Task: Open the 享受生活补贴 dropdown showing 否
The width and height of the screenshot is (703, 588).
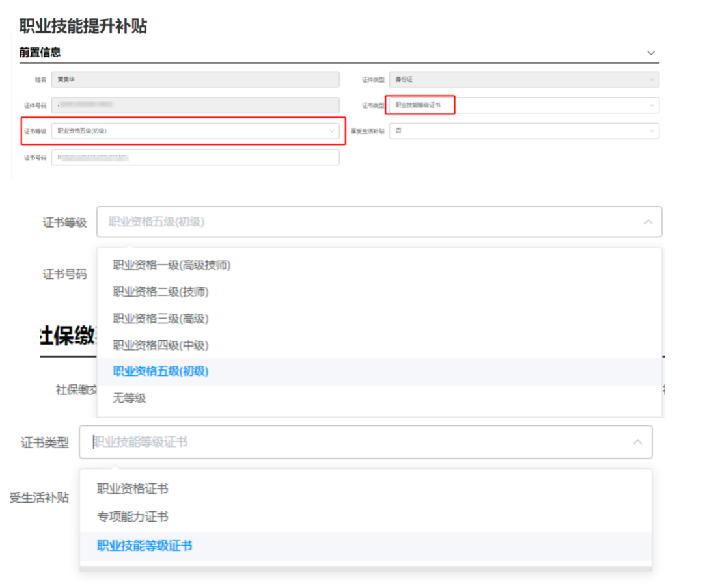Action: pos(523,131)
